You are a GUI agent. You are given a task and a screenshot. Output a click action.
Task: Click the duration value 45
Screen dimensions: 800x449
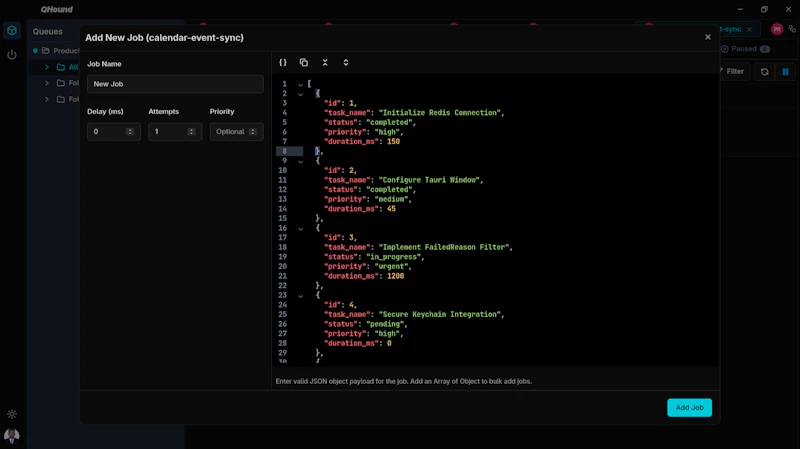[x=391, y=209]
